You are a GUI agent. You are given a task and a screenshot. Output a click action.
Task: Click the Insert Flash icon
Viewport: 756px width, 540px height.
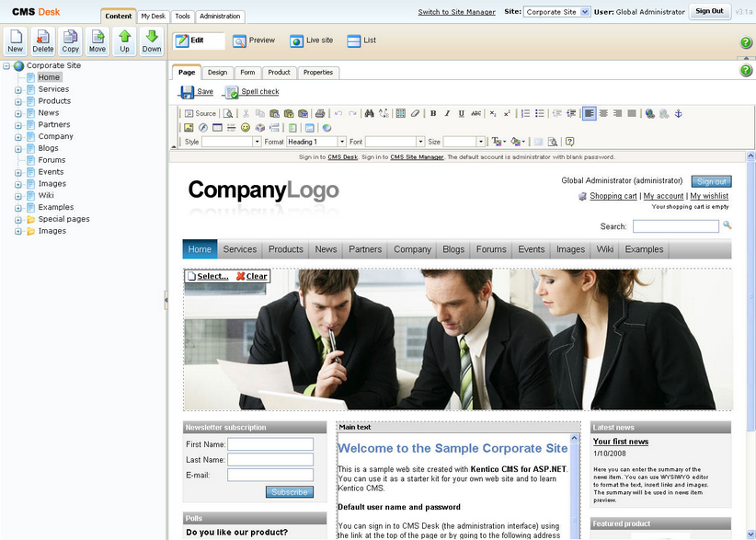pos(203,128)
